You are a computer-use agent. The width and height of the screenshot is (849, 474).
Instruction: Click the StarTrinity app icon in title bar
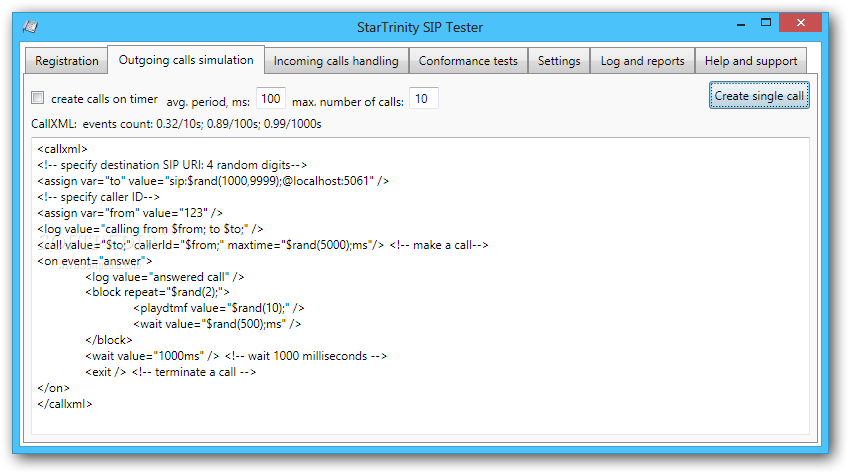click(30, 27)
